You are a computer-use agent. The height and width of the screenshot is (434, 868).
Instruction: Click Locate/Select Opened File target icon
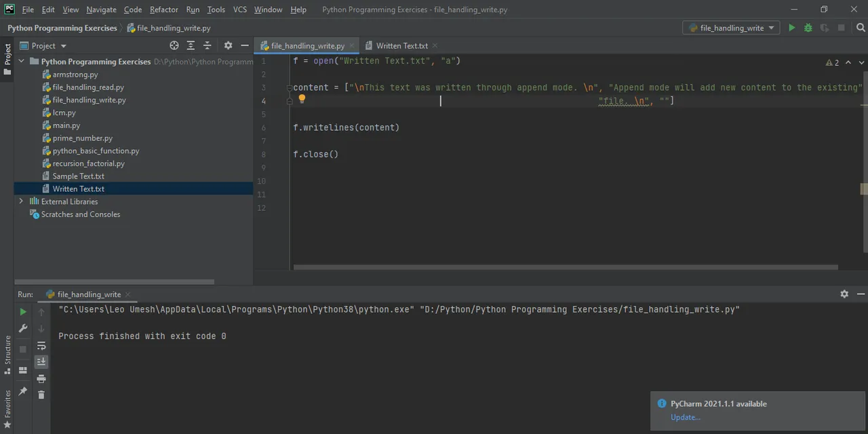(x=174, y=45)
